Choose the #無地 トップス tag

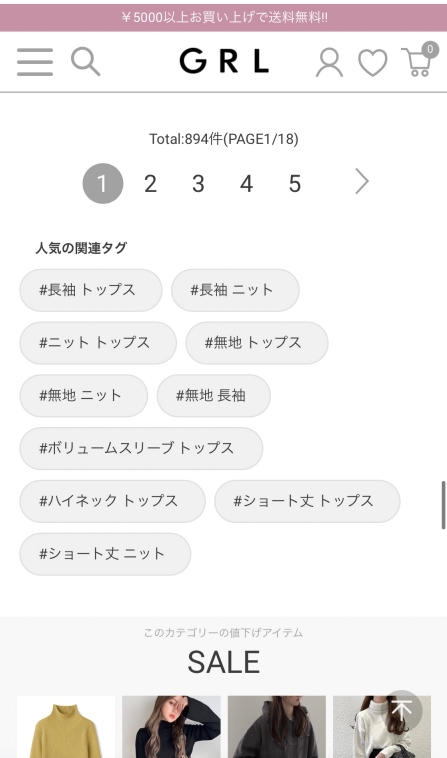point(257,343)
